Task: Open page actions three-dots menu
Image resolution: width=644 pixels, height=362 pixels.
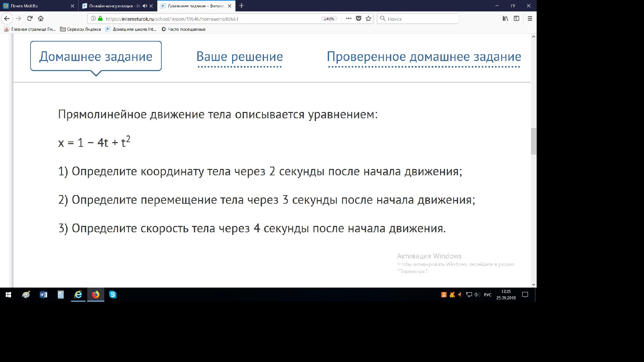Action: tap(348, 18)
